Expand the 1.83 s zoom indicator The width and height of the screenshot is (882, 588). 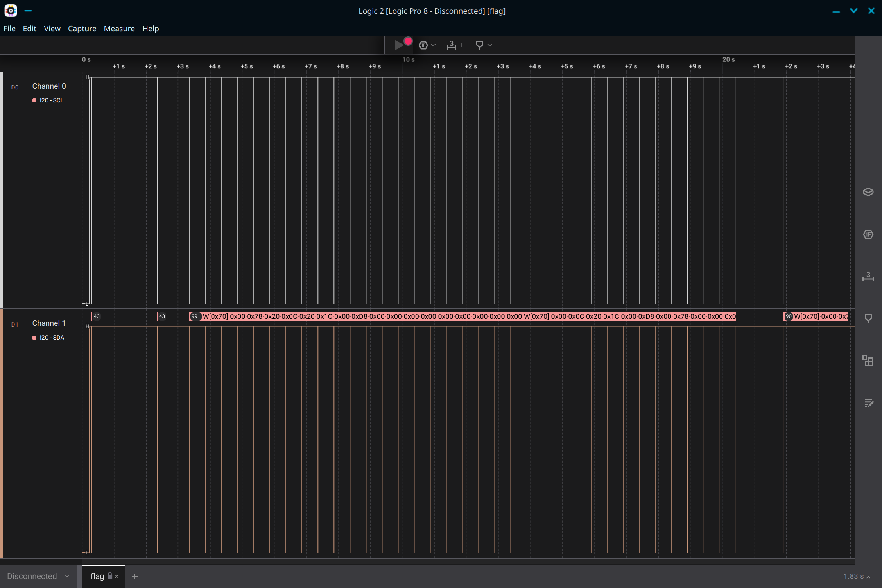[x=857, y=576]
